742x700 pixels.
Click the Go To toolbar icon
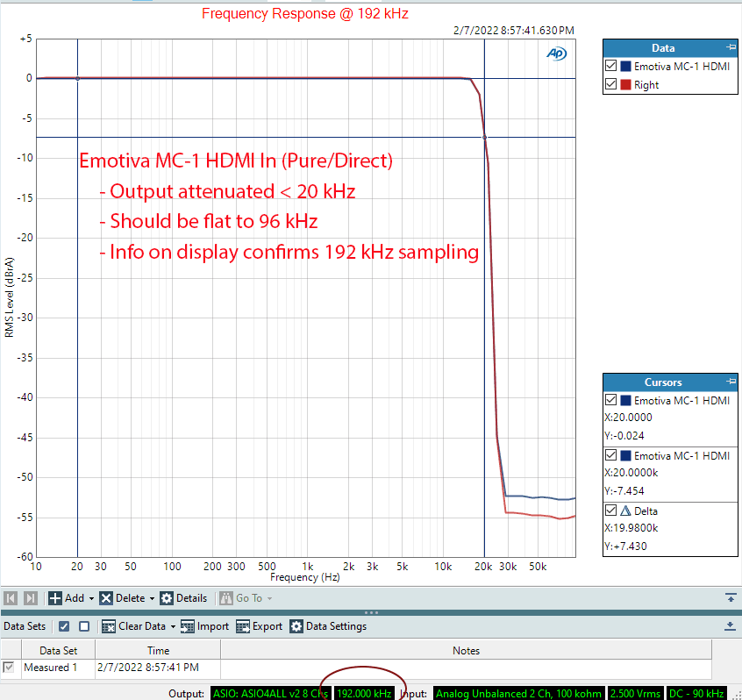click(226, 598)
